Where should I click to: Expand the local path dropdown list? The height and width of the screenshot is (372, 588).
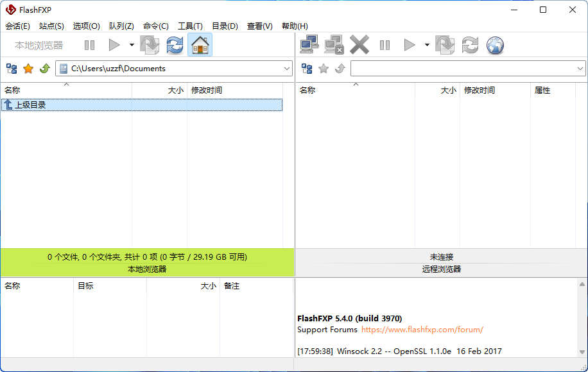[287, 69]
